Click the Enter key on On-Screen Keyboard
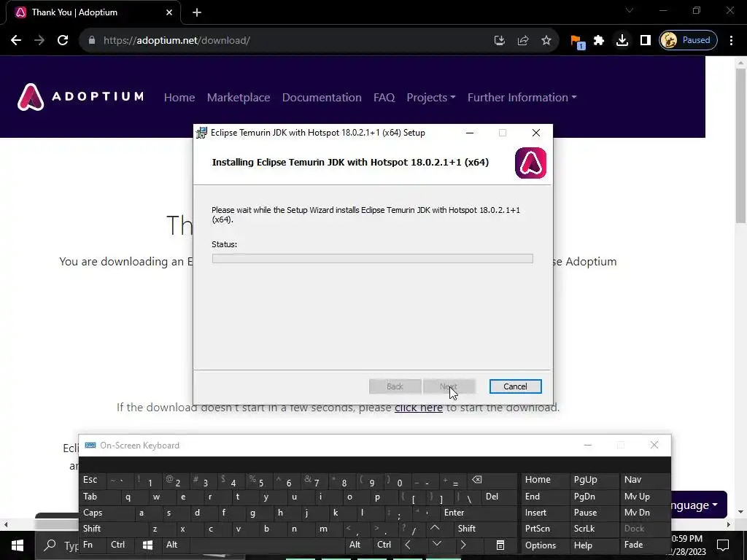747x560 pixels. point(479,513)
